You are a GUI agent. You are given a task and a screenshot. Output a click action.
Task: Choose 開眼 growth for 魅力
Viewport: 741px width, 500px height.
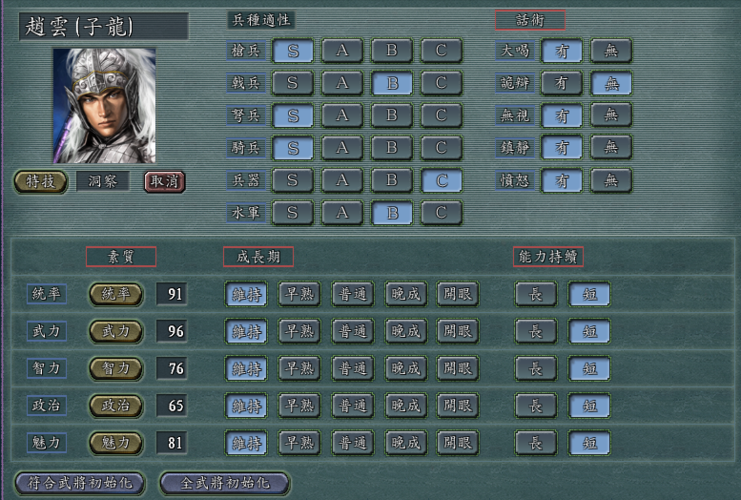point(457,442)
